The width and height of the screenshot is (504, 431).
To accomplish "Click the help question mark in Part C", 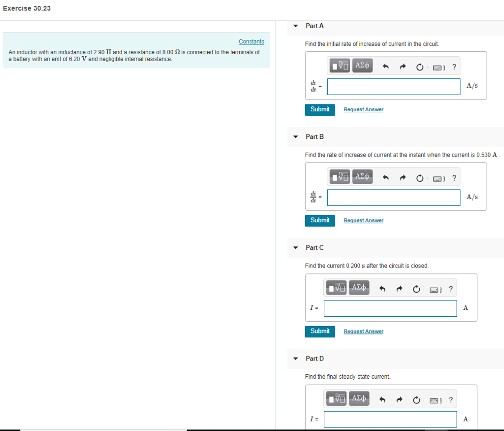I will coord(451,289).
